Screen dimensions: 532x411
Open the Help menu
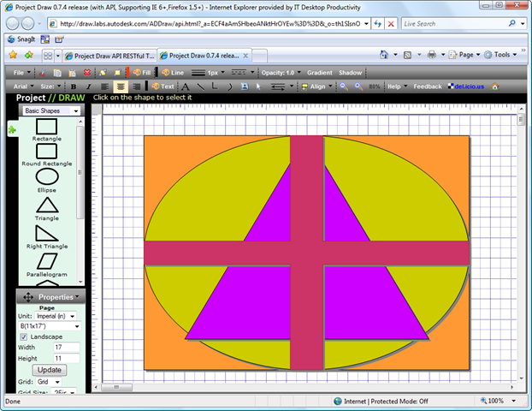(395, 86)
